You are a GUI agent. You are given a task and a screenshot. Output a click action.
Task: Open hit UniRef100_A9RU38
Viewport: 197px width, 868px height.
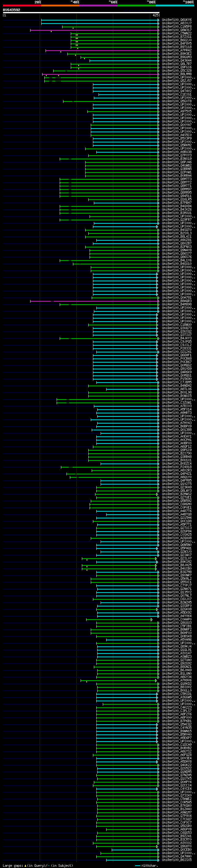click(x=177, y=152)
